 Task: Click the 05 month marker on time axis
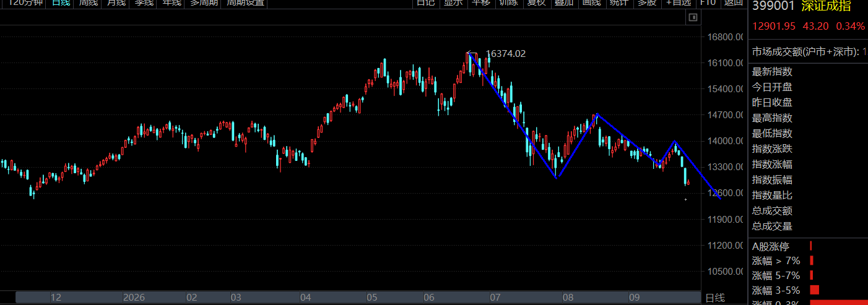[x=371, y=298]
